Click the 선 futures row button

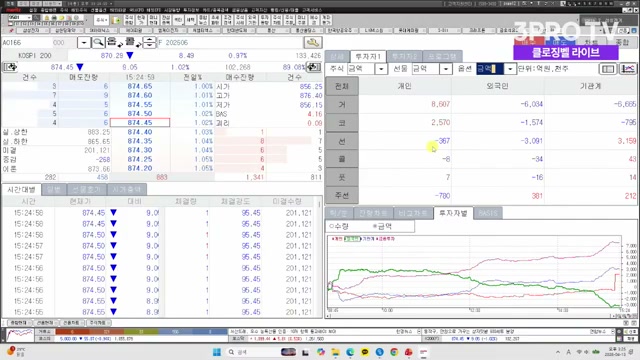(x=342, y=141)
